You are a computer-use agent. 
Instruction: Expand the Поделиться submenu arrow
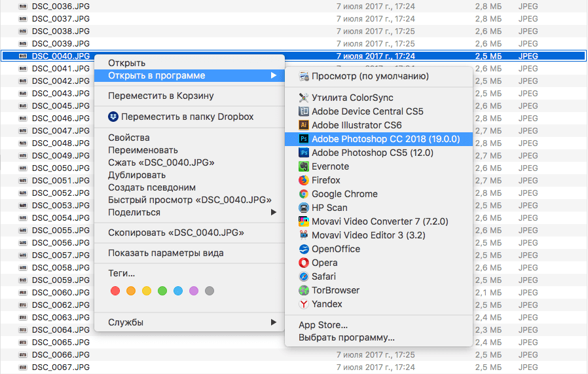click(x=273, y=212)
